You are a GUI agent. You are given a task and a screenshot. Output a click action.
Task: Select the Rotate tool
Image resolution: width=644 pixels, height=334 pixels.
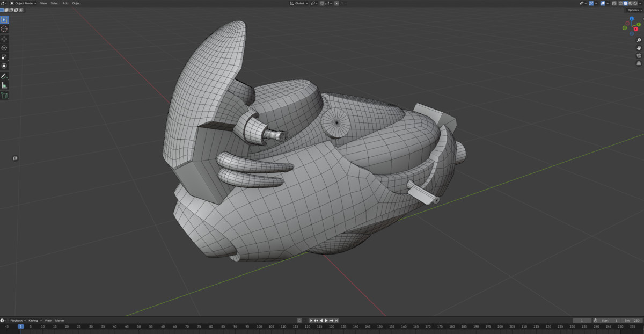click(4, 47)
